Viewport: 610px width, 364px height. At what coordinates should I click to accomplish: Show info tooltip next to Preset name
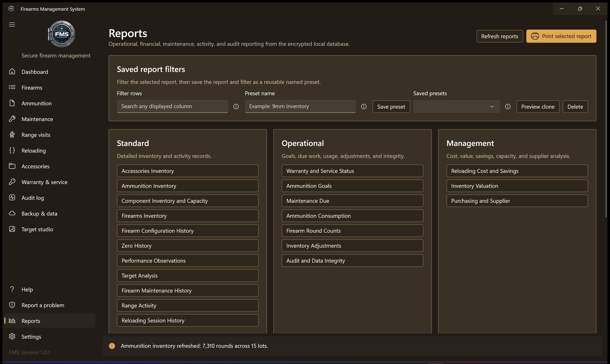(x=364, y=106)
